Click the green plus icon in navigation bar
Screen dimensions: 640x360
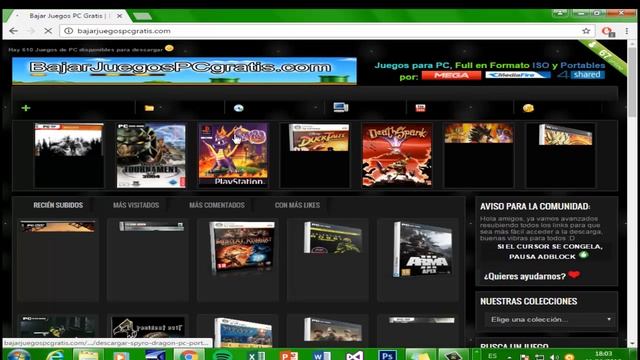[x=26, y=108]
